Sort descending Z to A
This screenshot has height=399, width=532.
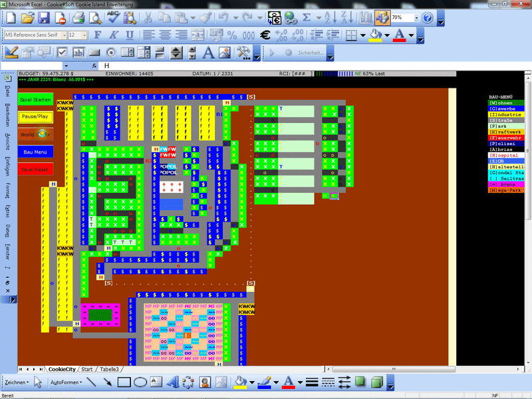[346, 18]
